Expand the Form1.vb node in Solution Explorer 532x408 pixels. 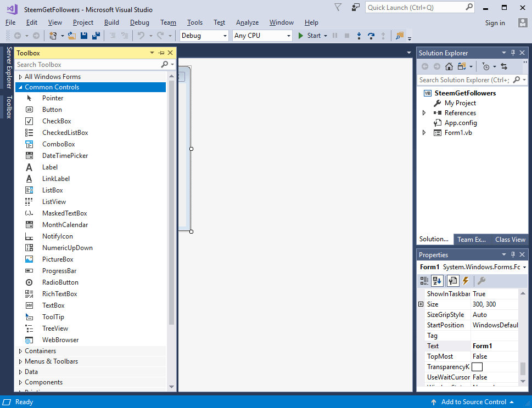click(x=424, y=133)
